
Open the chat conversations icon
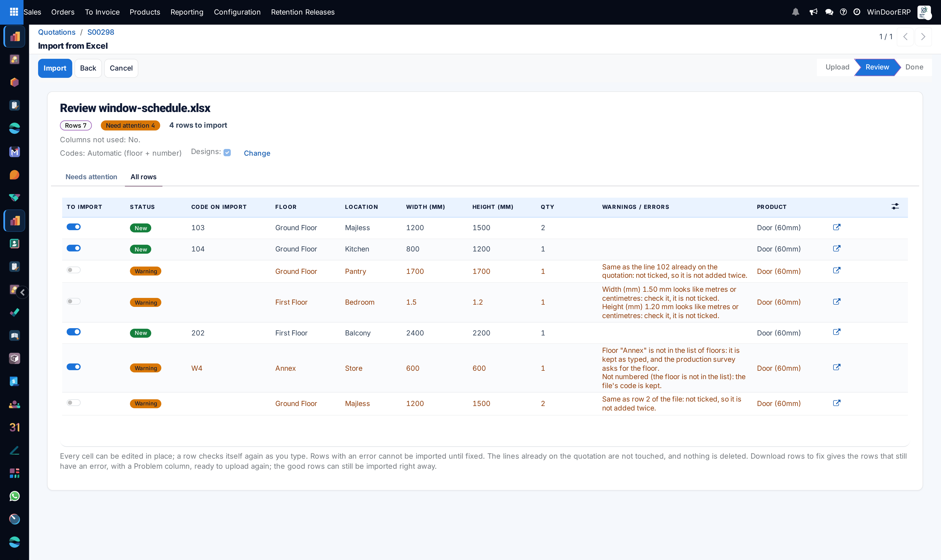click(829, 12)
